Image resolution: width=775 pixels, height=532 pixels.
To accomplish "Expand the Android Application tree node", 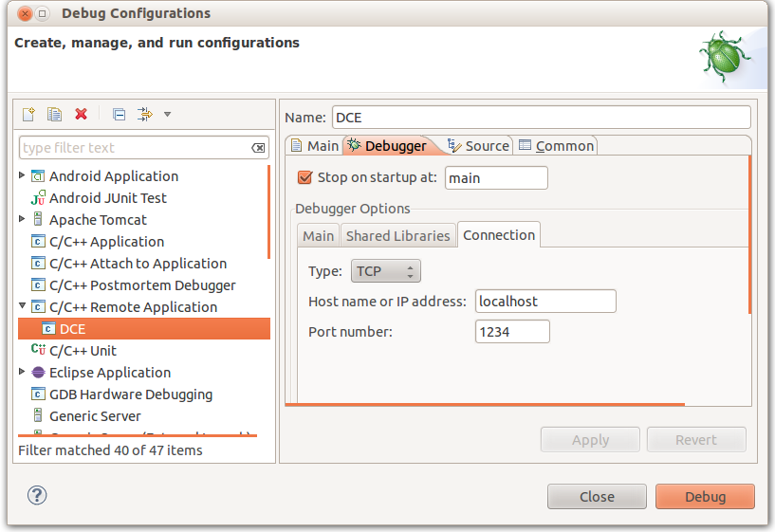I will click(22, 174).
